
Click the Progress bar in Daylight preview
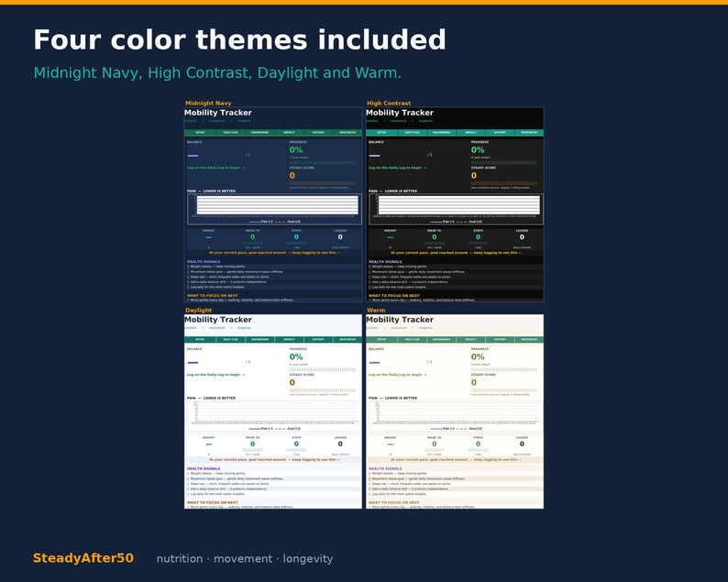(x=323, y=370)
